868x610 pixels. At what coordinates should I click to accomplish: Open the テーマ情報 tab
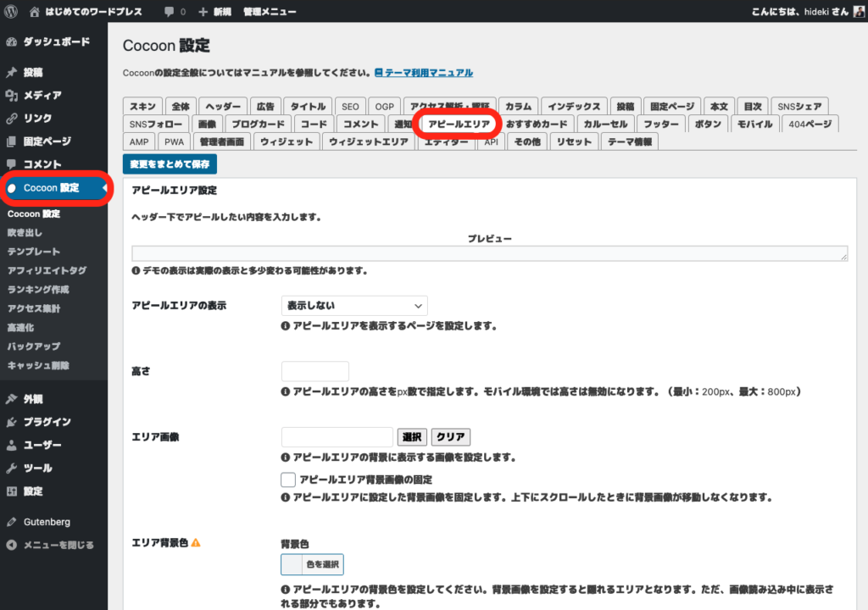[630, 141]
